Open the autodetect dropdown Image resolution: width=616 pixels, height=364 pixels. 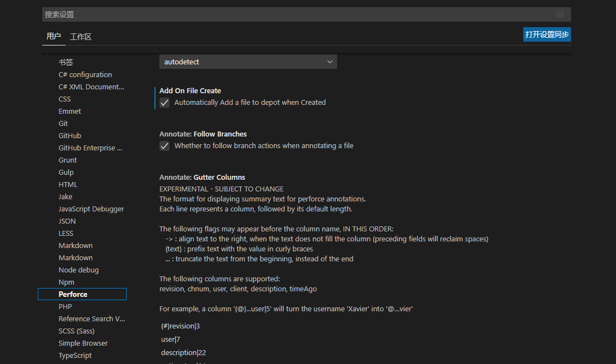(248, 62)
